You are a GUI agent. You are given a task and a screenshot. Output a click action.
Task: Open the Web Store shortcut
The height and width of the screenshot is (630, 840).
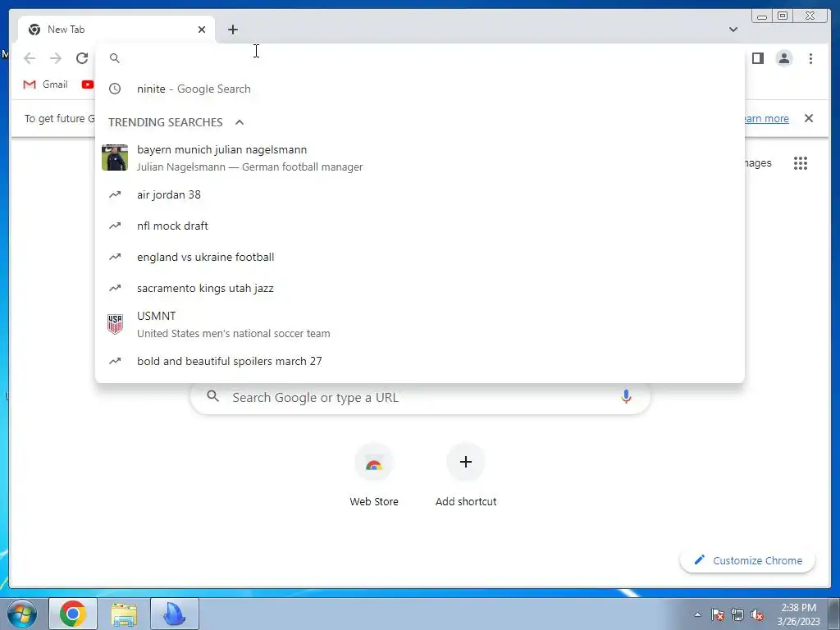pos(374,475)
